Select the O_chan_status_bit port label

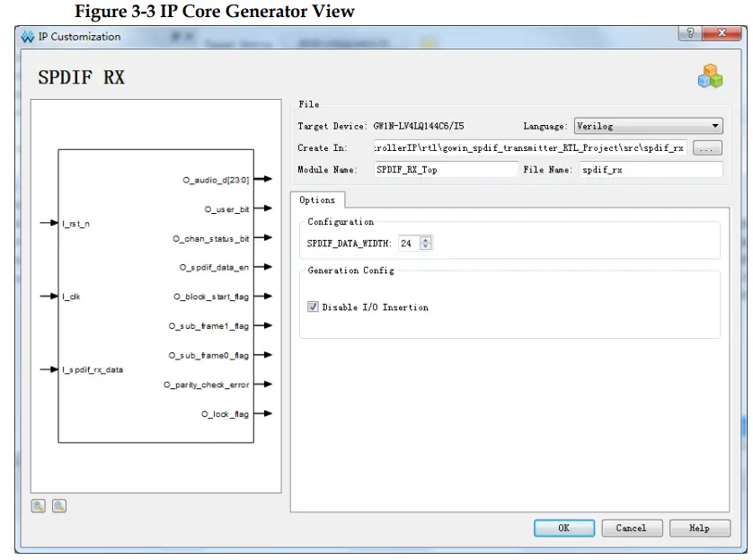click(x=211, y=239)
